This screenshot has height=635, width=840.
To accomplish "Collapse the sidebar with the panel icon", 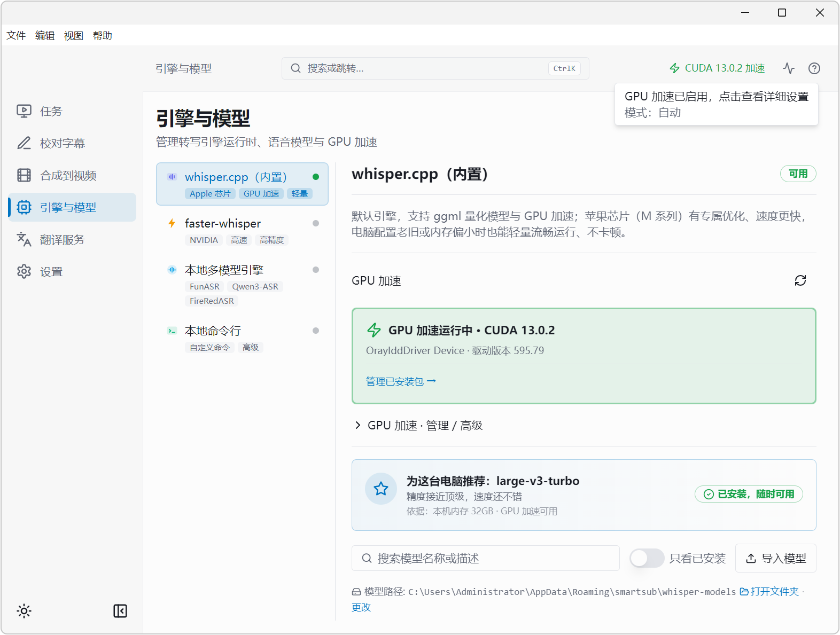I will [120, 611].
